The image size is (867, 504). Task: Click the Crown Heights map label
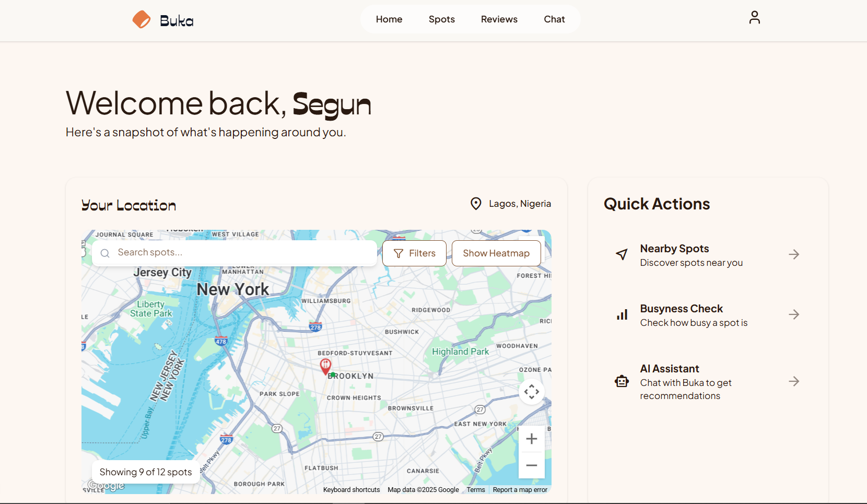(x=354, y=398)
